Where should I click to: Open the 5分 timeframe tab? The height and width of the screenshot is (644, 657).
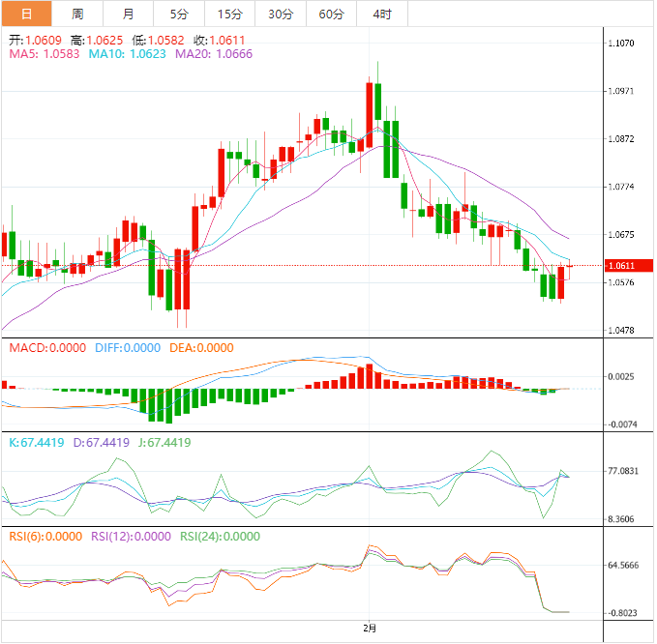(x=179, y=14)
